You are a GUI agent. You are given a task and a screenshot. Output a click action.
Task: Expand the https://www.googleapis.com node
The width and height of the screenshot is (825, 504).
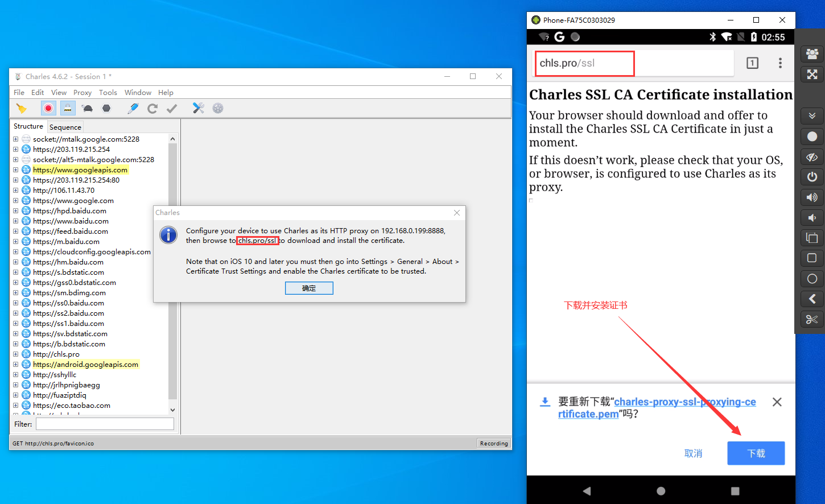coord(16,170)
